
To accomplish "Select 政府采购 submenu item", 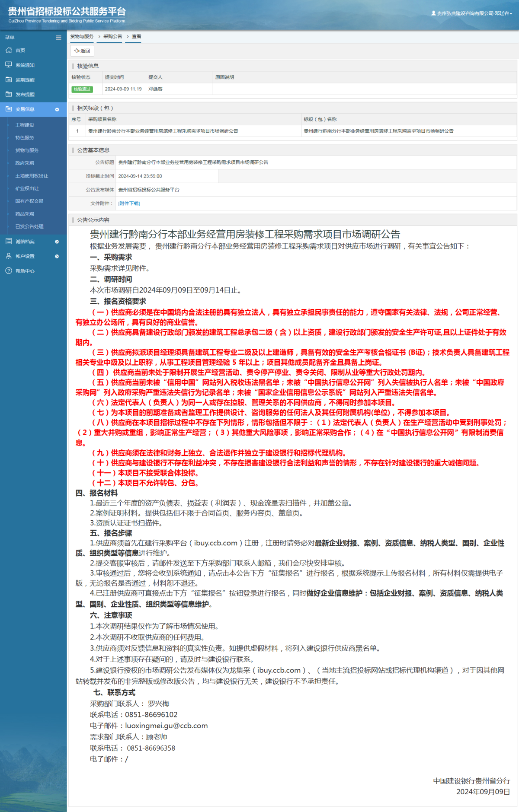I will (25, 163).
